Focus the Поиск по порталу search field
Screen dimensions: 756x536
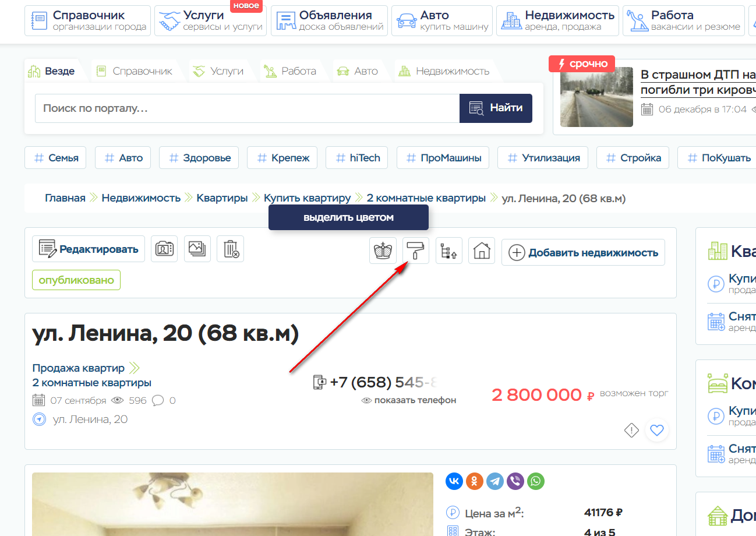coord(247,108)
